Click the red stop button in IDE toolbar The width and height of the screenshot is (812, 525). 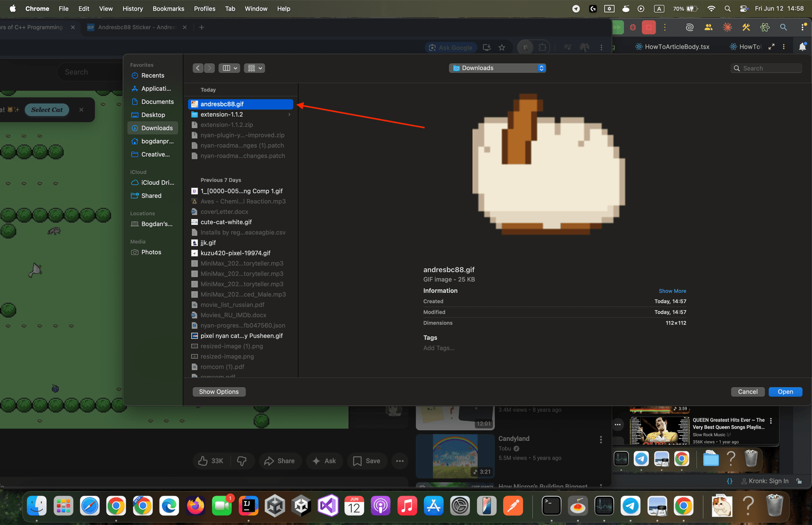(x=648, y=27)
